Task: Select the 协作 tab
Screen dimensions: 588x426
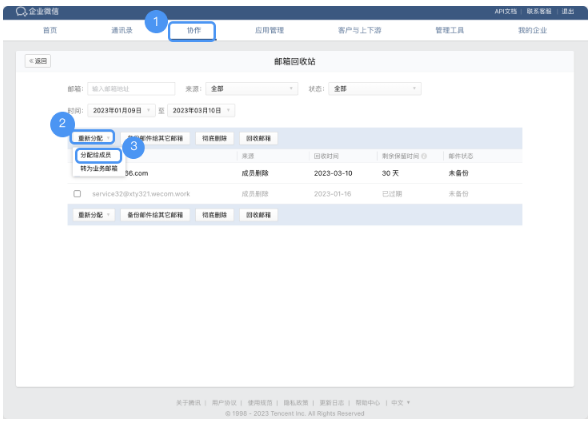Action: 194,30
